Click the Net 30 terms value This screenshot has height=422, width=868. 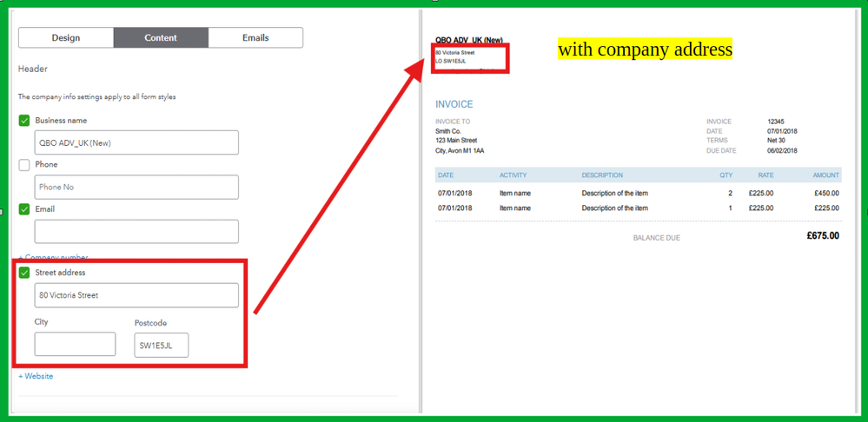tap(776, 141)
